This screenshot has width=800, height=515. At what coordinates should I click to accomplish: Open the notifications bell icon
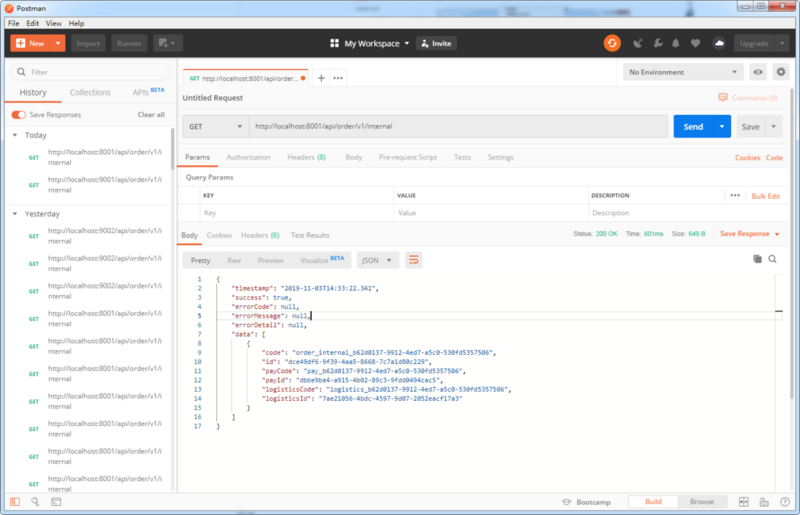[x=677, y=43]
